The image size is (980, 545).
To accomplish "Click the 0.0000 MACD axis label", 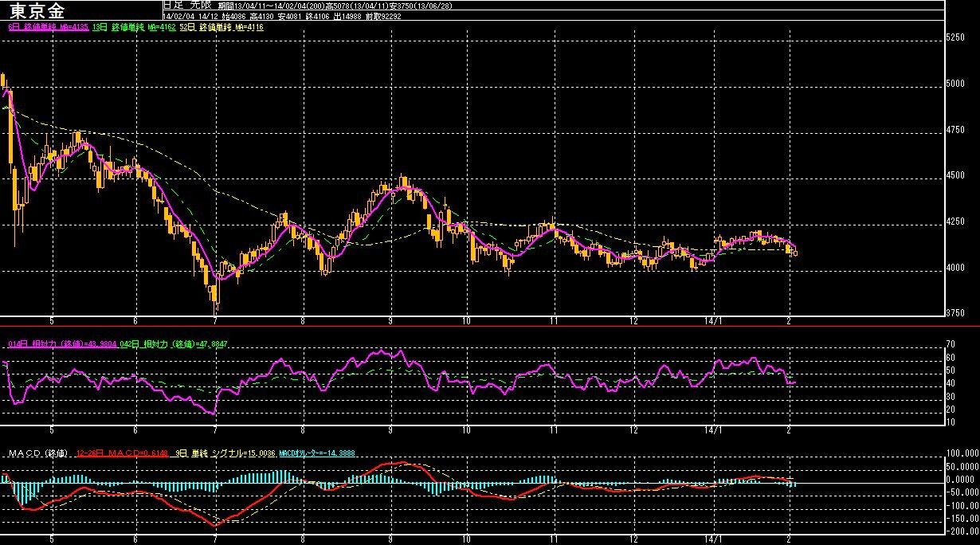I will [962, 480].
